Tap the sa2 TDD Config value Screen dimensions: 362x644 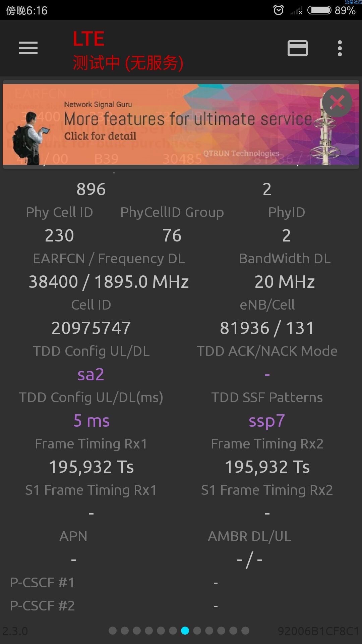tap(91, 374)
